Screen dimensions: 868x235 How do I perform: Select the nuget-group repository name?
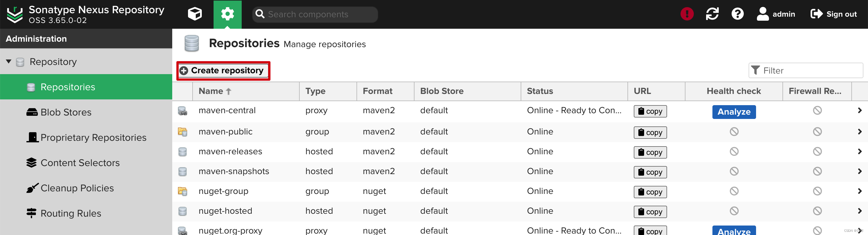(223, 191)
